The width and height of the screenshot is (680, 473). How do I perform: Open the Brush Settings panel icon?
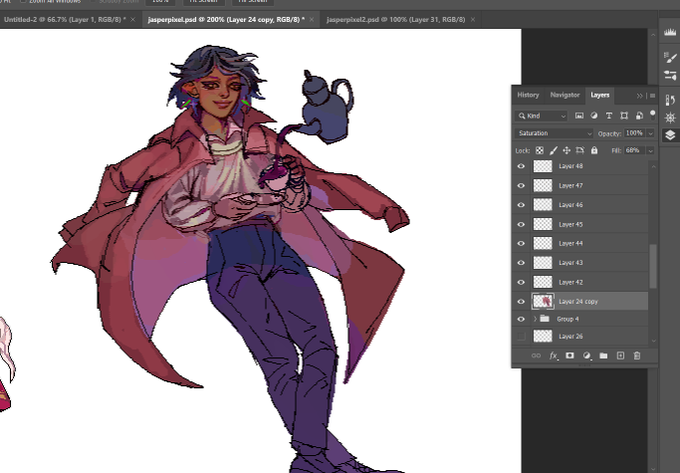pyautogui.click(x=670, y=57)
